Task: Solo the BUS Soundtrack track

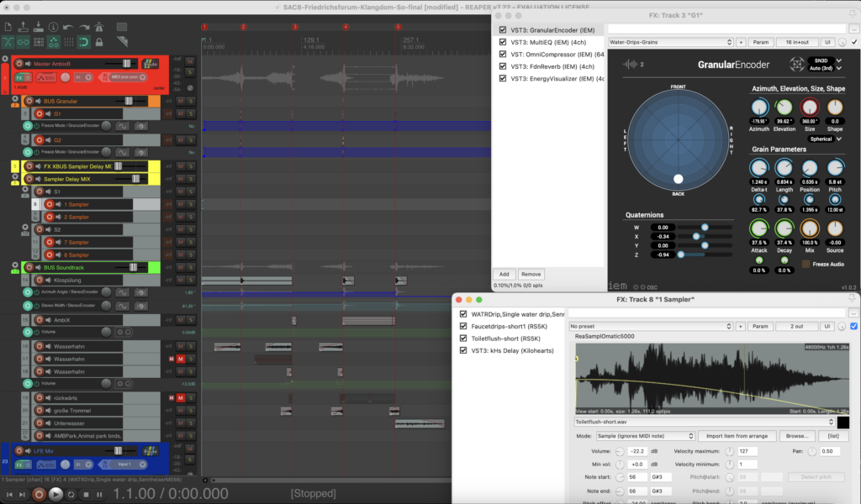Action: point(191,267)
